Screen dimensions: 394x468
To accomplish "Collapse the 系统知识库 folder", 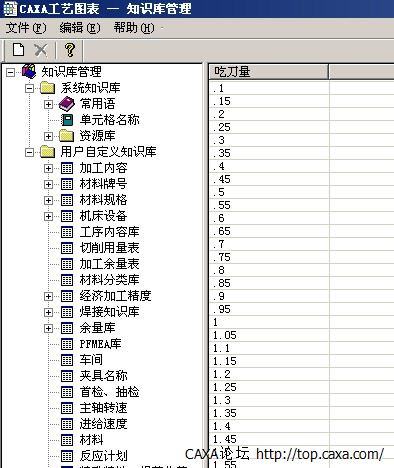I will 29,88.
